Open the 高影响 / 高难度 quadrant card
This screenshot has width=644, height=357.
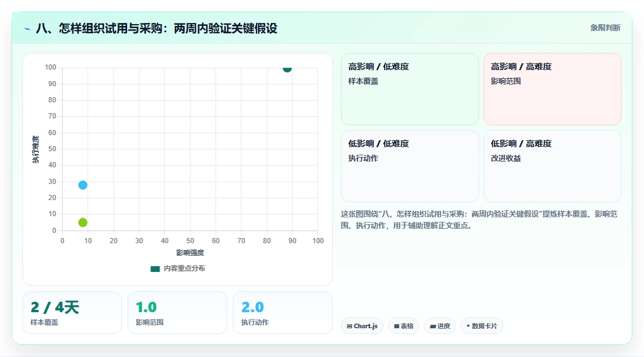[x=553, y=89]
